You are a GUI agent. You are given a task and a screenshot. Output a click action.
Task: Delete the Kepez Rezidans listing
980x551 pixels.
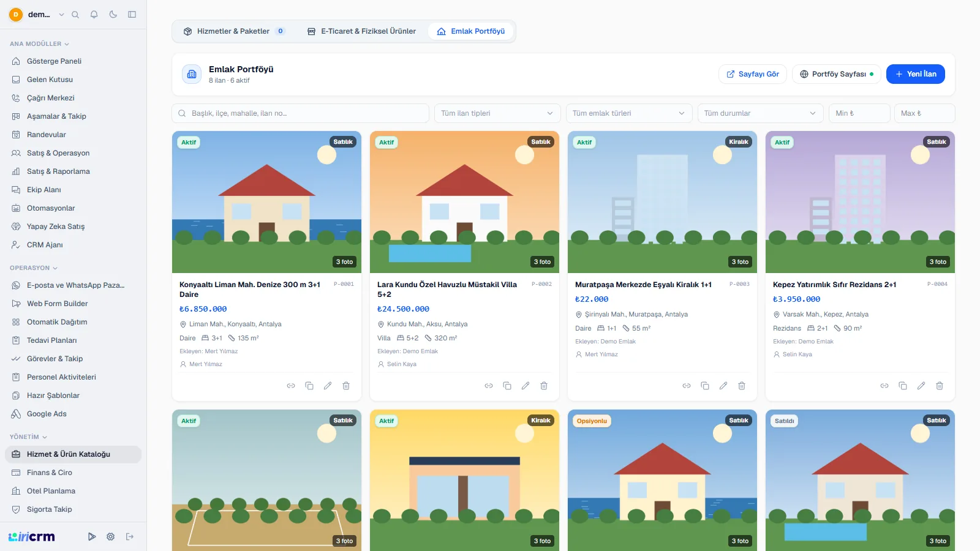point(940,386)
